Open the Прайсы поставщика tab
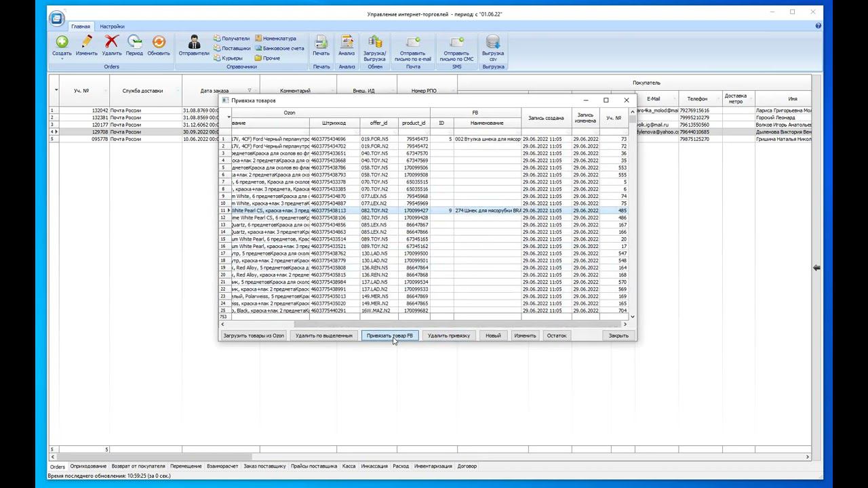The height and width of the screenshot is (488, 868). tap(314, 466)
